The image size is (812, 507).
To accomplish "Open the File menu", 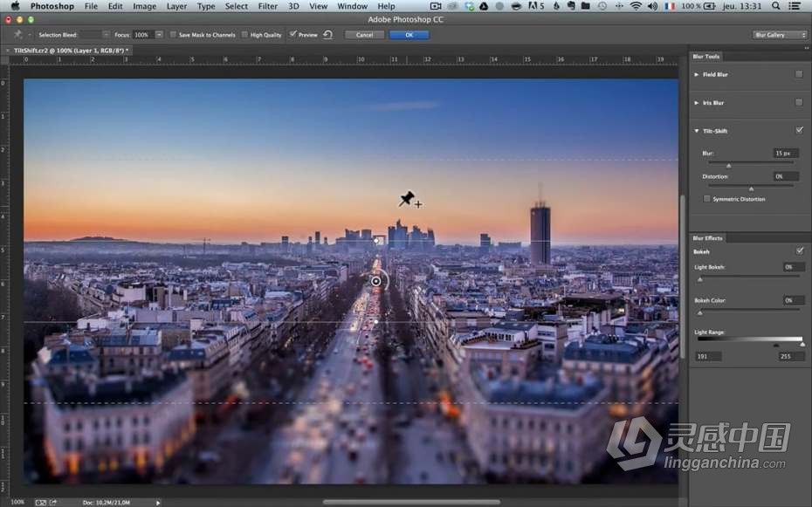I will click(91, 6).
